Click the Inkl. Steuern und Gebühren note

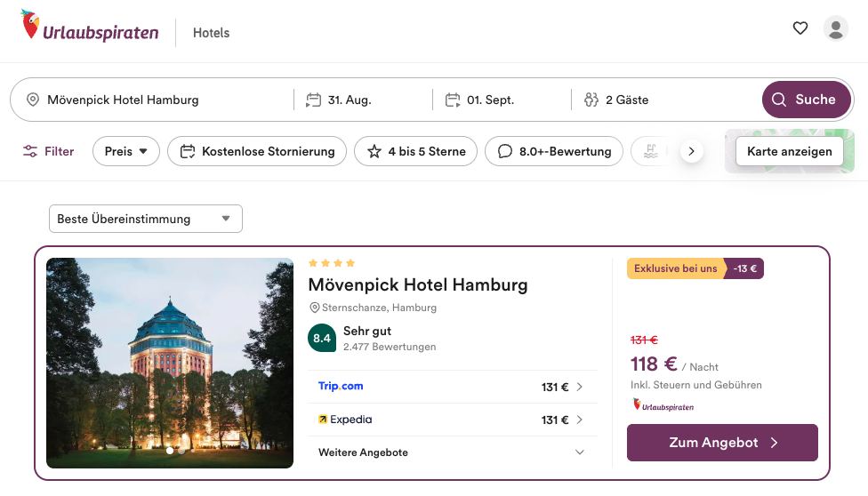tap(695, 385)
